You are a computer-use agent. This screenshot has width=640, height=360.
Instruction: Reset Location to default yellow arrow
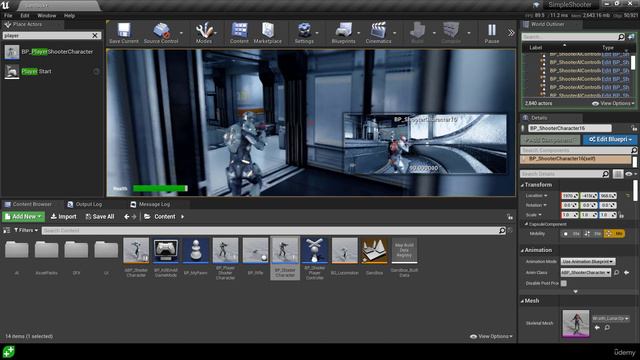pyautogui.click(x=628, y=196)
